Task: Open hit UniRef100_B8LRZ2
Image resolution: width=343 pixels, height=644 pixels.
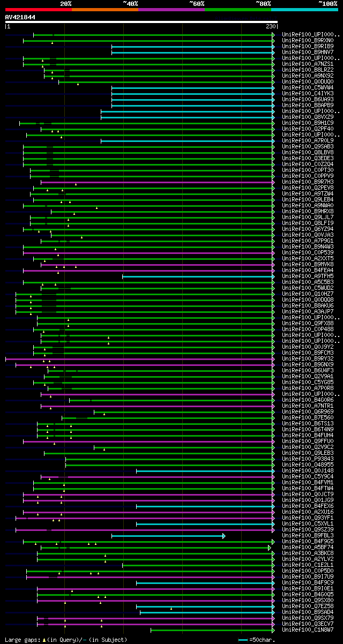Action: [x=308, y=70]
